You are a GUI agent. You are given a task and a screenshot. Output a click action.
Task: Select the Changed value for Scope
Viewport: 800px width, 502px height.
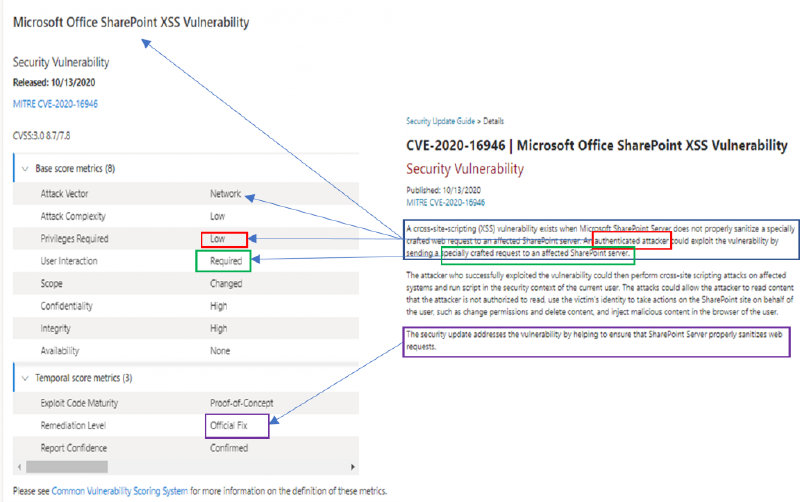tap(226, 284)
